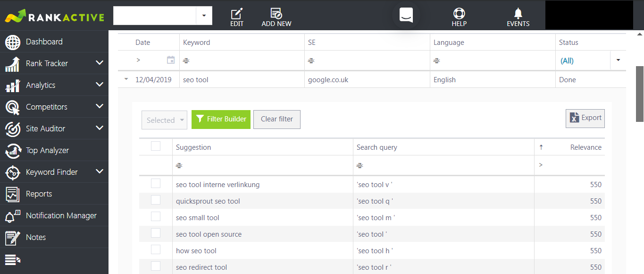Click the Clear filter button

coord(277,119)
